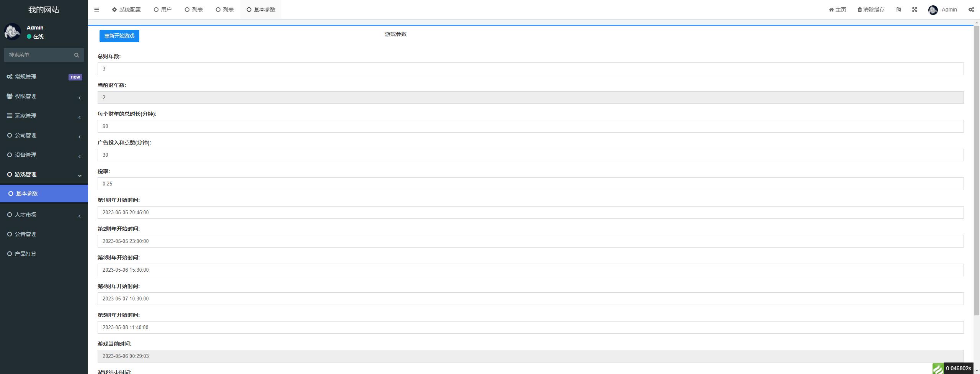Enter fullscreen mode using the expand icon

(915, 10)
